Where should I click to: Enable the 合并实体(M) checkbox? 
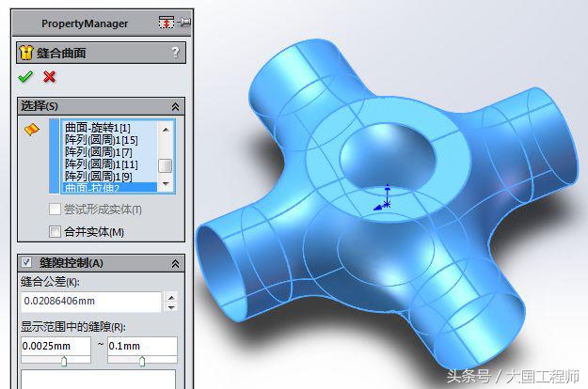(55, 232)
